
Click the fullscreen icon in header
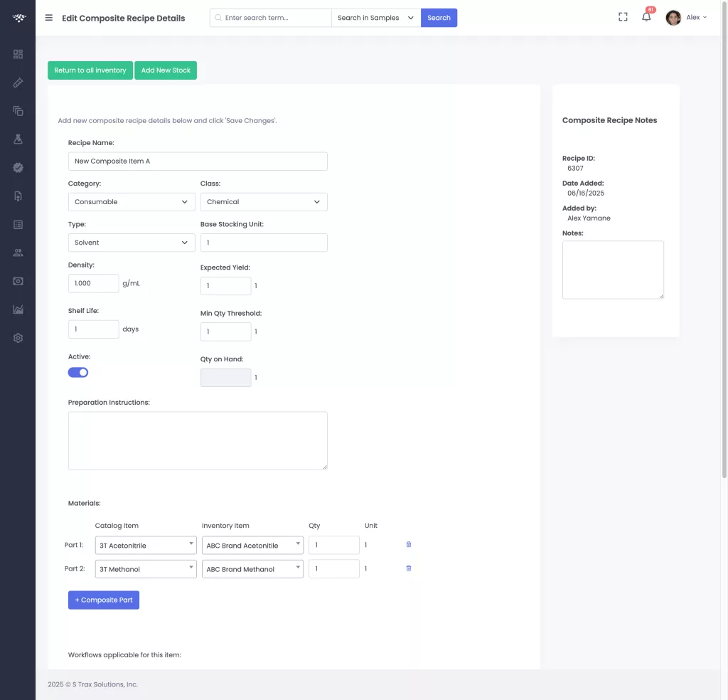tap(623, 17)
